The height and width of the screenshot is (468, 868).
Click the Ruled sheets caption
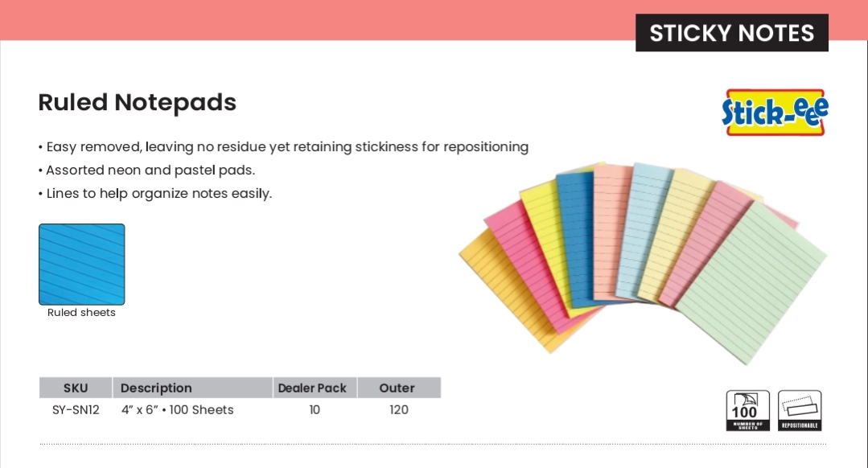(81, 313)
